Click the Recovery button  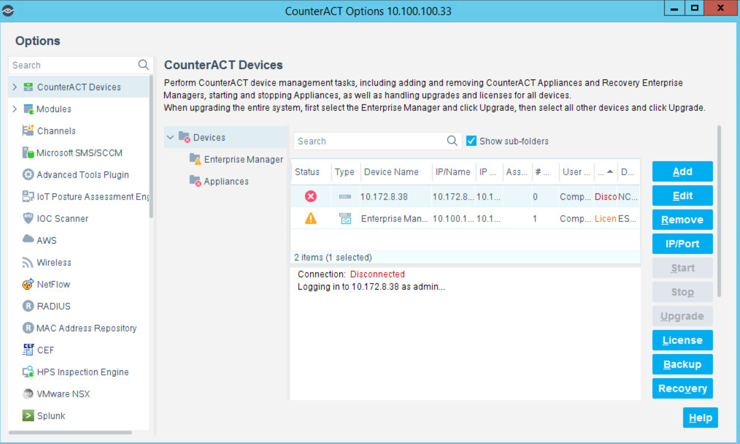[682, 388]
